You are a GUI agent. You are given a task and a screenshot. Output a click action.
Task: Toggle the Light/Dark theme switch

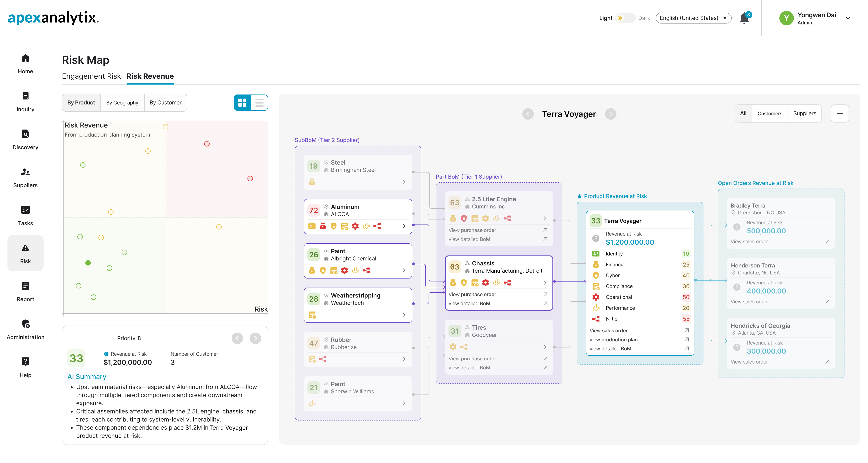coord(625,18)
